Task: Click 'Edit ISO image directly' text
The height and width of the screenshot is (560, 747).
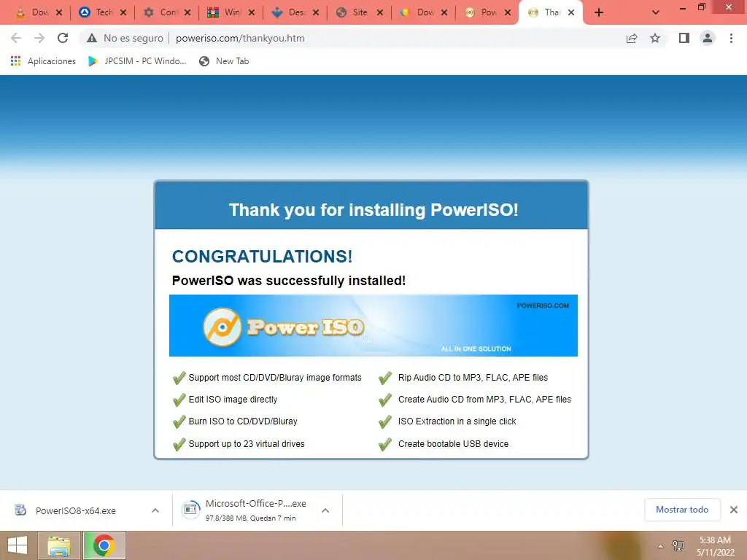Action: coord(233,400)
